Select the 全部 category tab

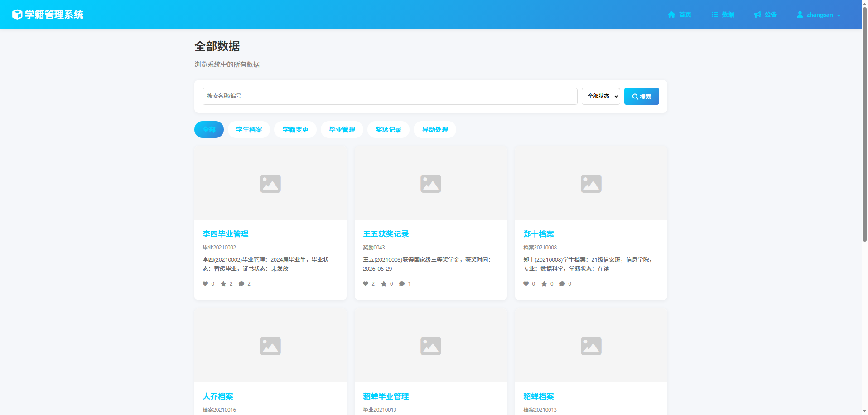209,130
